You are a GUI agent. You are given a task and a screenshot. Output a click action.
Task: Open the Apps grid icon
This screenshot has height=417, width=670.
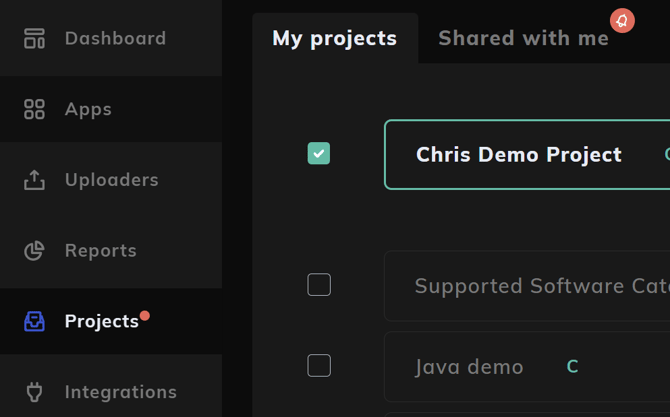[x=34, y=109]
